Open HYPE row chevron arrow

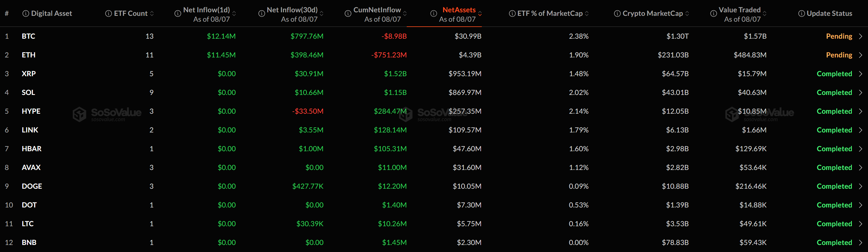coord(860,111)
